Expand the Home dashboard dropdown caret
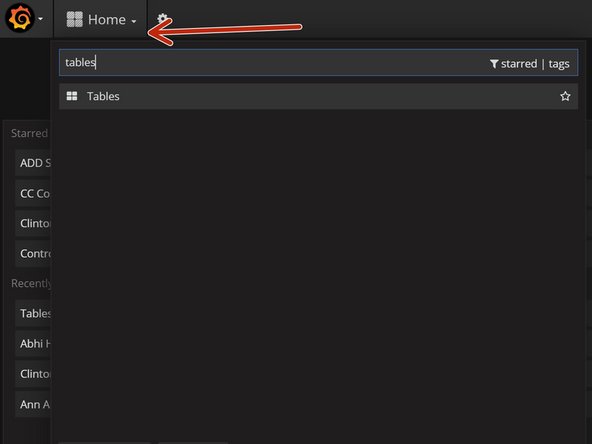The image size is (592, 444). [134, 21]
